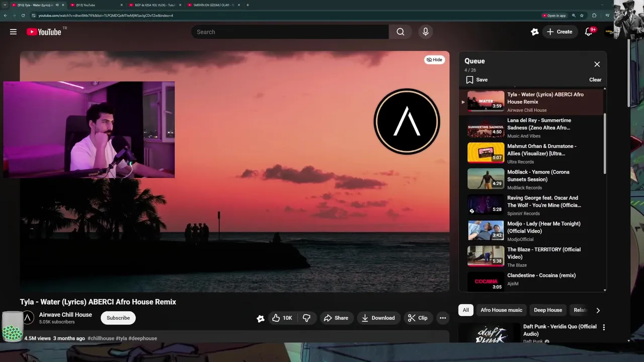Open a new browser tab
This screenshot has height=362, width=644.
tap(248, 5)
